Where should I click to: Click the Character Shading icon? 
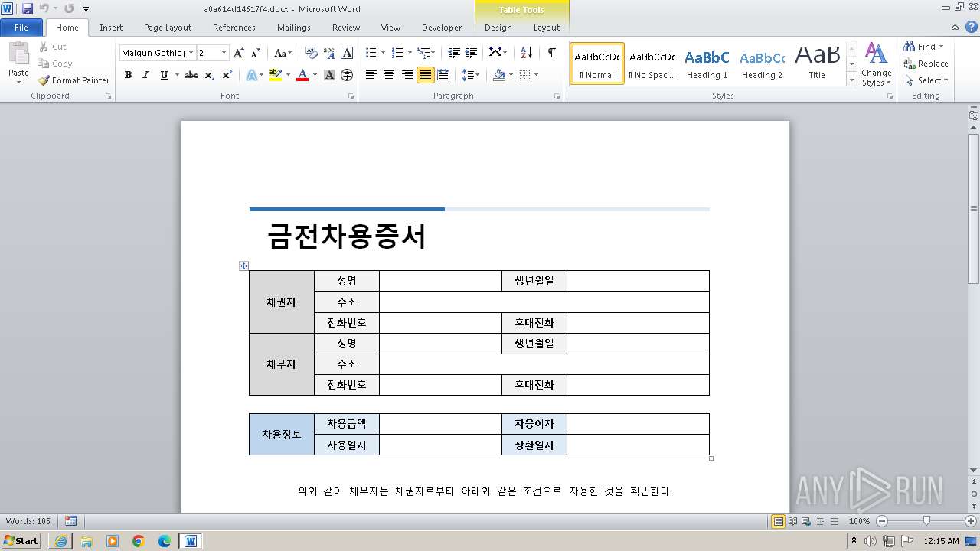[329, 75]
